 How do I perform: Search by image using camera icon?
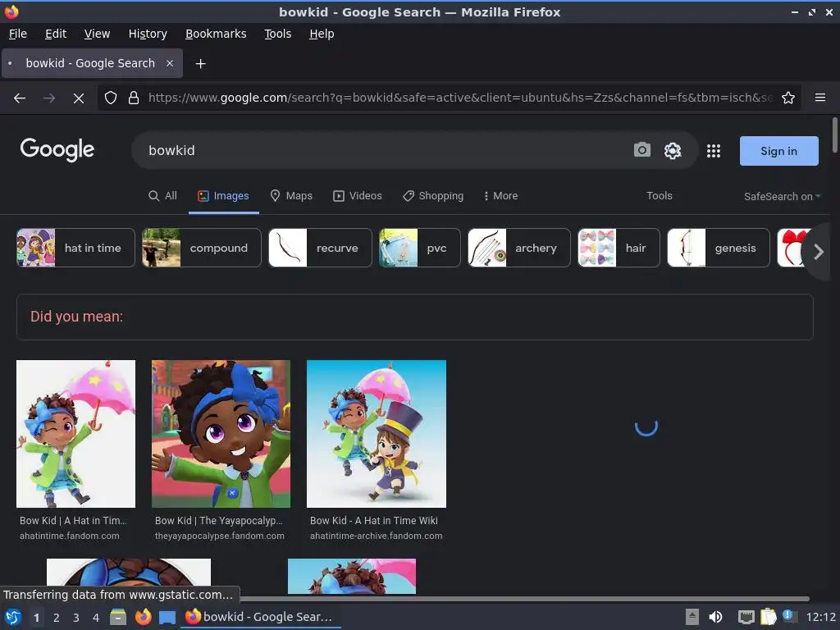click(641, 150)
